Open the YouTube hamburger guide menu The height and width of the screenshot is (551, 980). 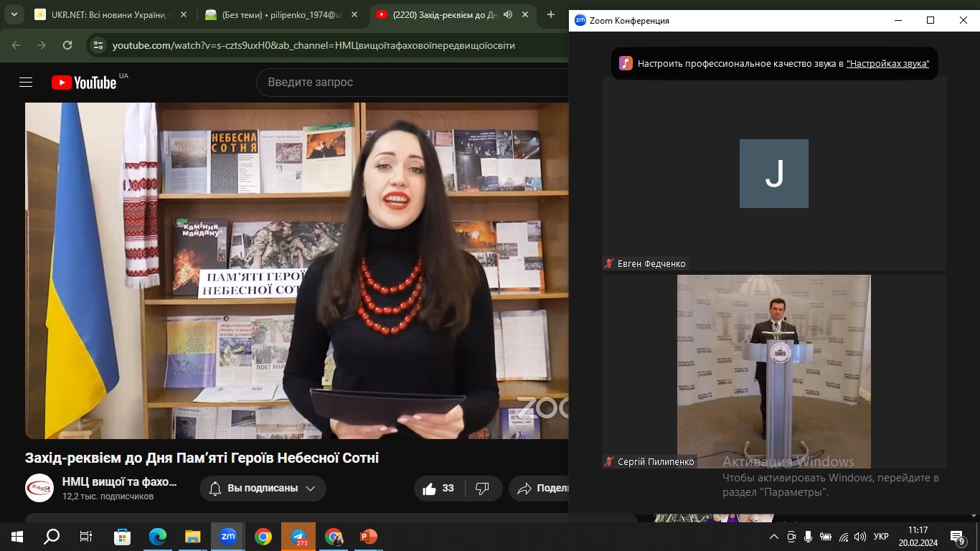click(26, 83)
